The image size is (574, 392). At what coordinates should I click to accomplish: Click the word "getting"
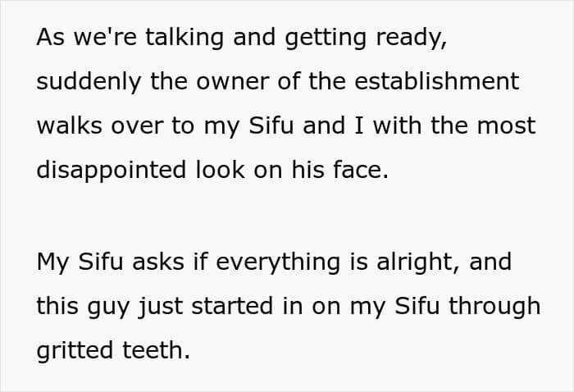[x=326, y=38]
